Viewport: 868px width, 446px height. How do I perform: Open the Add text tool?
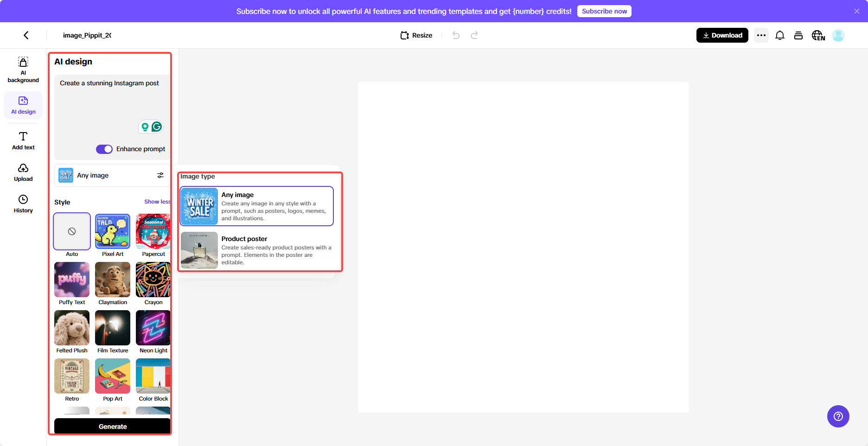[23, 141]
